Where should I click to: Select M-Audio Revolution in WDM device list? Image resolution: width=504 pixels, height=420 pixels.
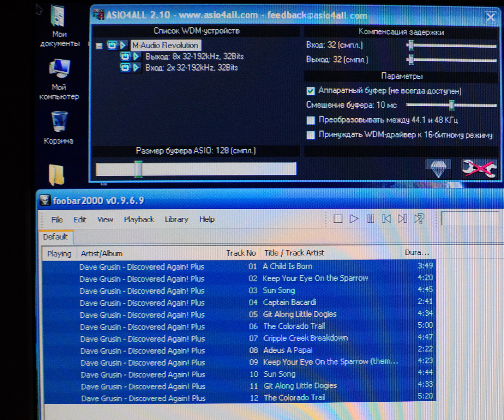(x=166, y=45)
